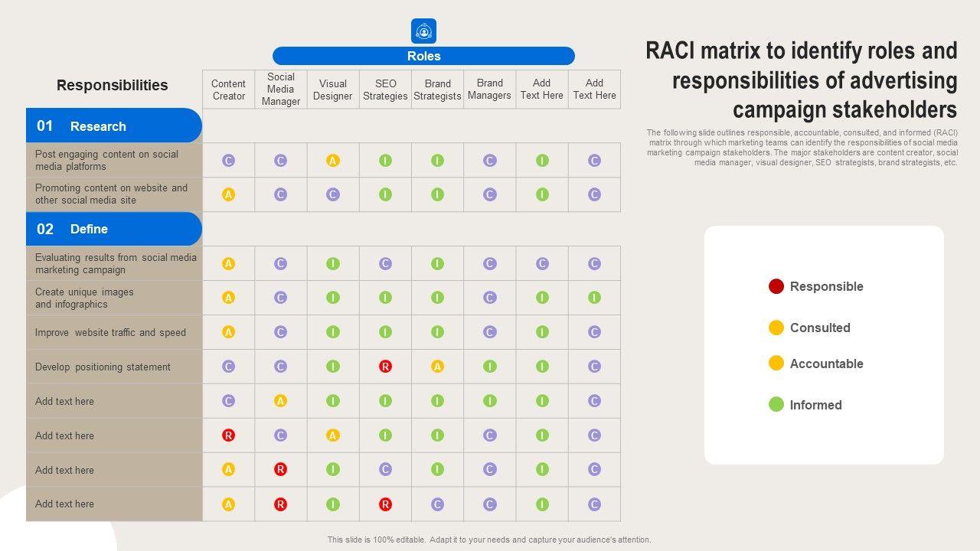The width and height of the screenshot is (980, 551).
Task: Click the RACI matrix slide title
Action: [x=802, y=80]
